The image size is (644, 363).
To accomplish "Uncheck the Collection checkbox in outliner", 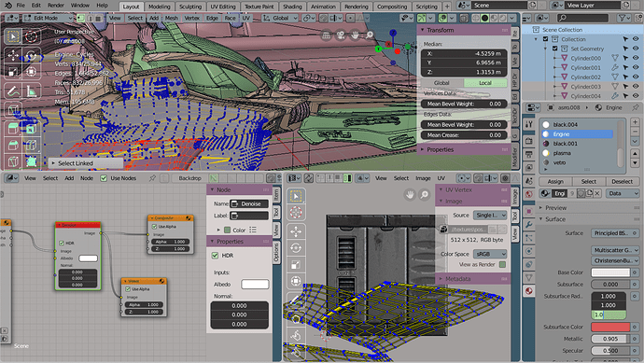I will click(545, 39).
